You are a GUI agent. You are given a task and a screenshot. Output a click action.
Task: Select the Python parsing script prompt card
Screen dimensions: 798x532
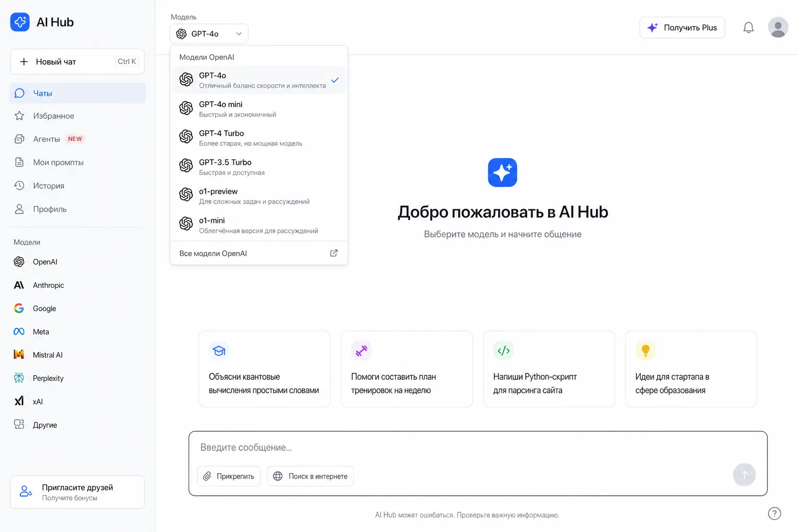(x=549, y=369)
